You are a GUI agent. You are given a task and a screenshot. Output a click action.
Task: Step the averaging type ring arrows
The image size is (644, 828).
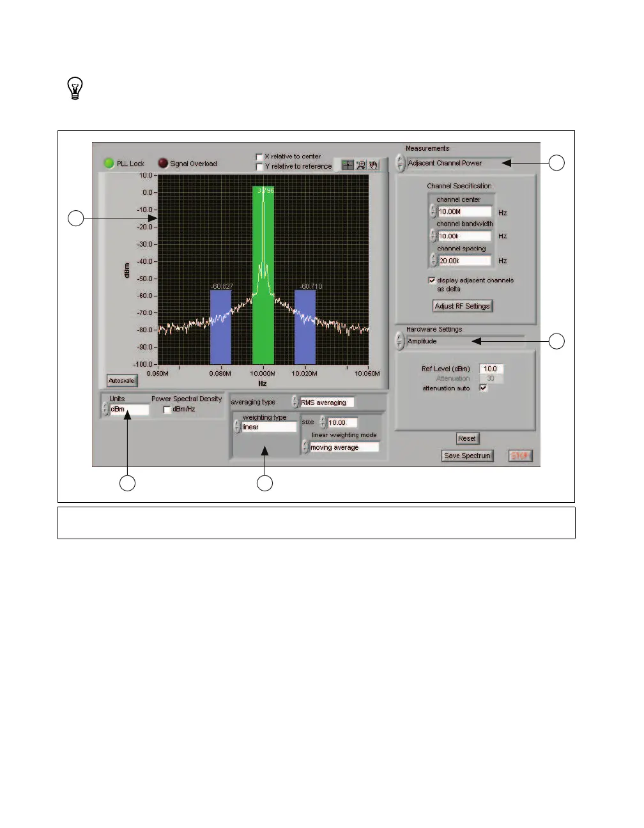click(295, 402)
